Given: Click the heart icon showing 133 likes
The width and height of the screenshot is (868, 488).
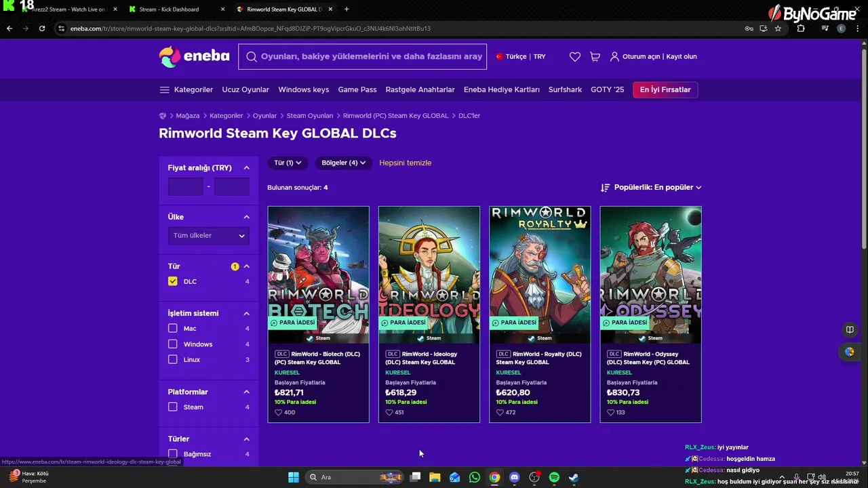Looking at the screenshot, I should 610,412.
